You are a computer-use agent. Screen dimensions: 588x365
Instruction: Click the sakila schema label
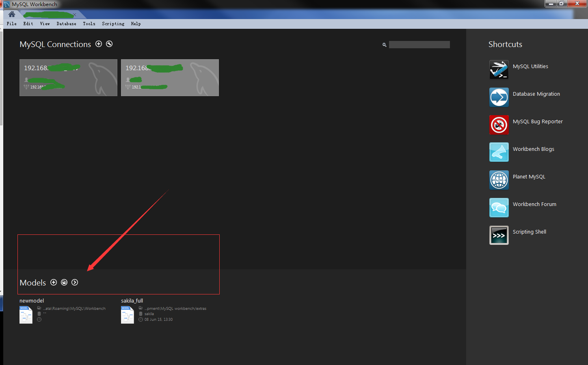click(x=149, y=314)
